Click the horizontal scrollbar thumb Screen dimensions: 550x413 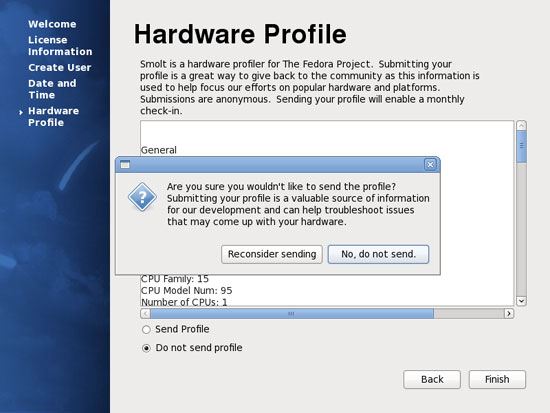[292, 313]
